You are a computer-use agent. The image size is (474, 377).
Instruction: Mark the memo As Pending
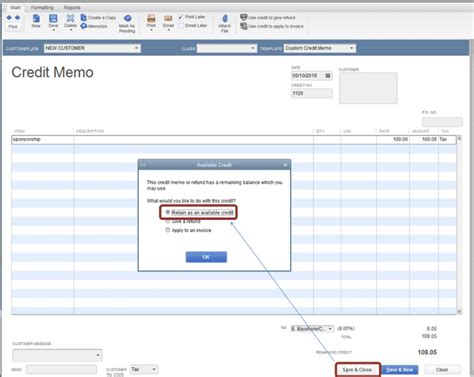click(127, 23)
